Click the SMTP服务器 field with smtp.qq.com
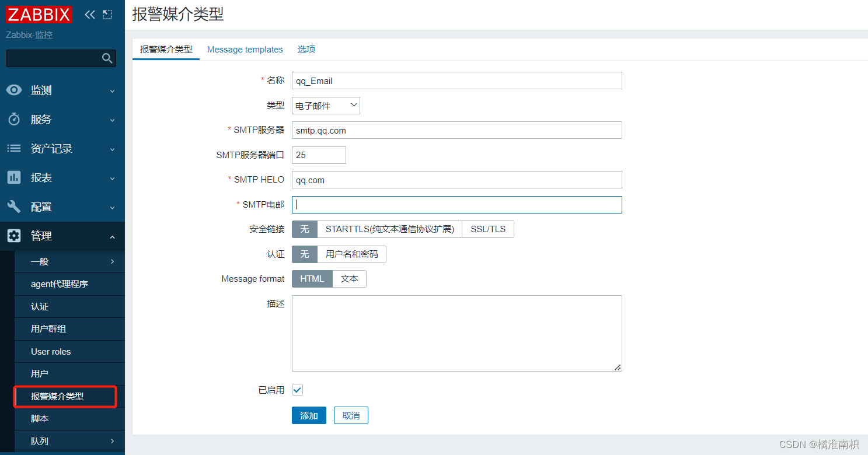Screen dimensions: 868x455 [457, 130]
